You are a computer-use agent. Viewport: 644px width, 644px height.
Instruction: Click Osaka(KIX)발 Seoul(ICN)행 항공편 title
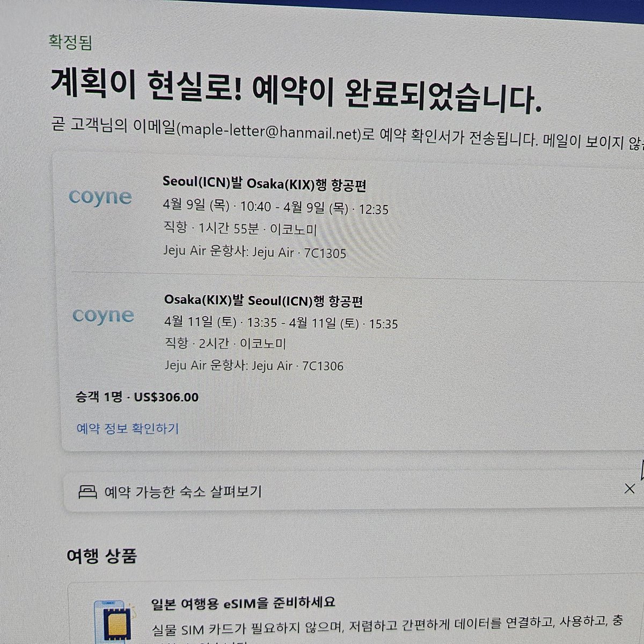coord(264,301)
